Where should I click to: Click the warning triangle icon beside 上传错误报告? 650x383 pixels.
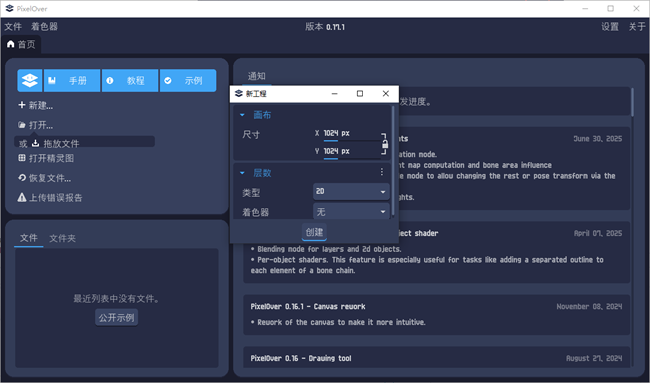click(x=22, y=197)
